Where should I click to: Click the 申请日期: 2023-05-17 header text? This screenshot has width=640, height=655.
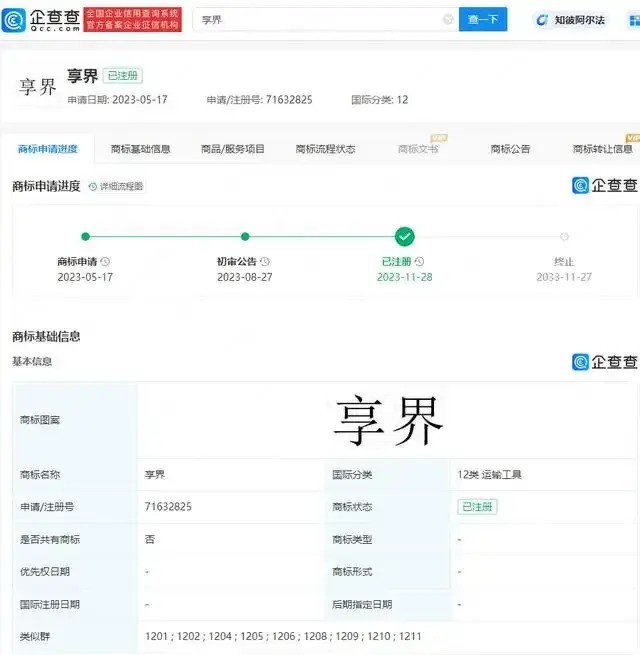117,100
